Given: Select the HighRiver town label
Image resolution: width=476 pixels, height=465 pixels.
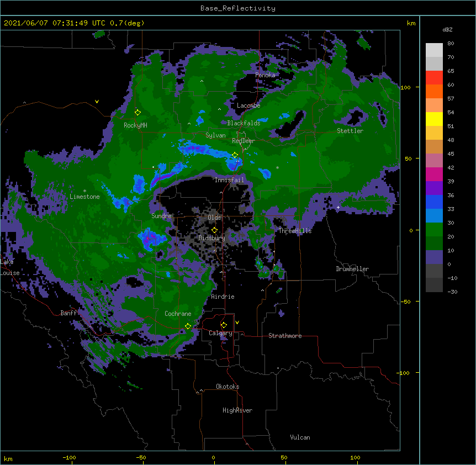Looking at the screenshot, I should point(237,410).
